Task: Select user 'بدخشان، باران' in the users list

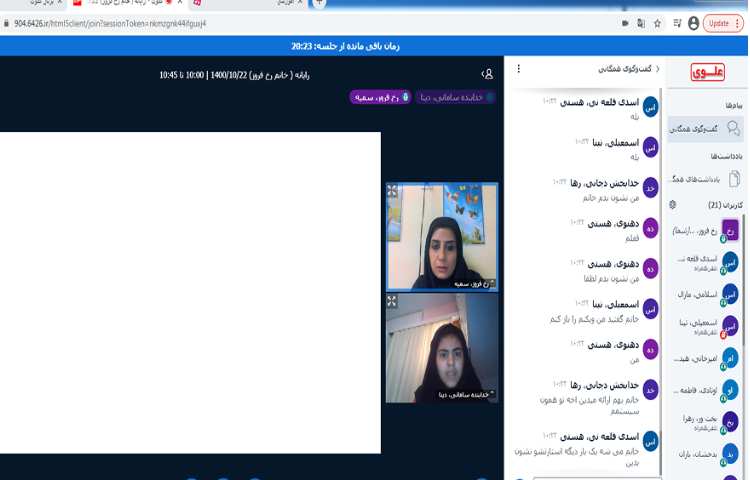Action: [x=706, y=454]
